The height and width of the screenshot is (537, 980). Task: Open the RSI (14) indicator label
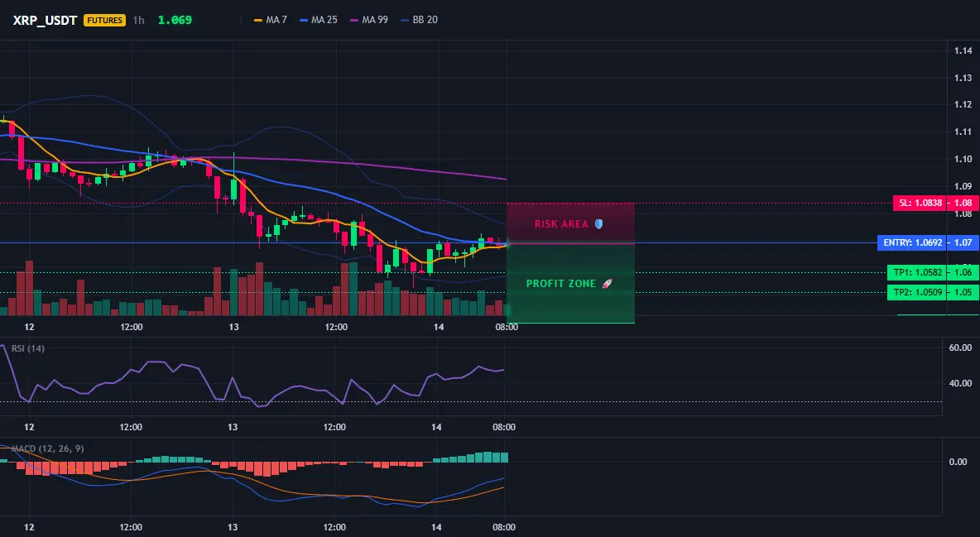(28, 348)
